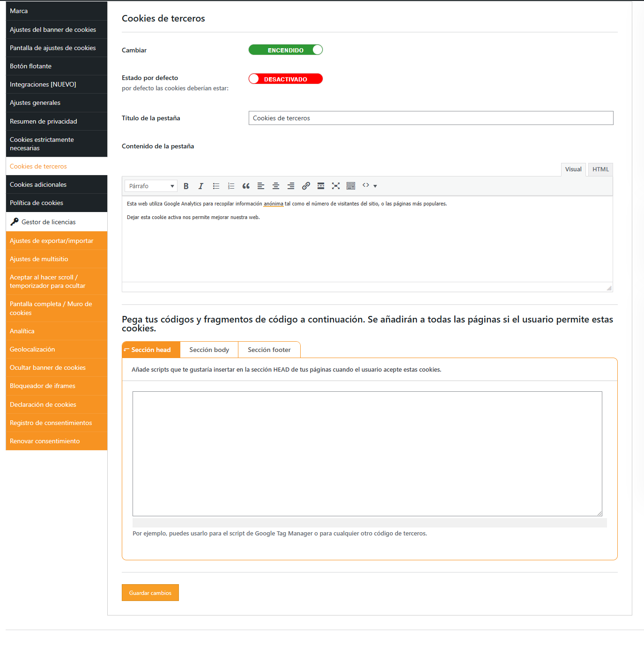
Task: Grab the editor resize handle
Action: (x=609, y=288)
